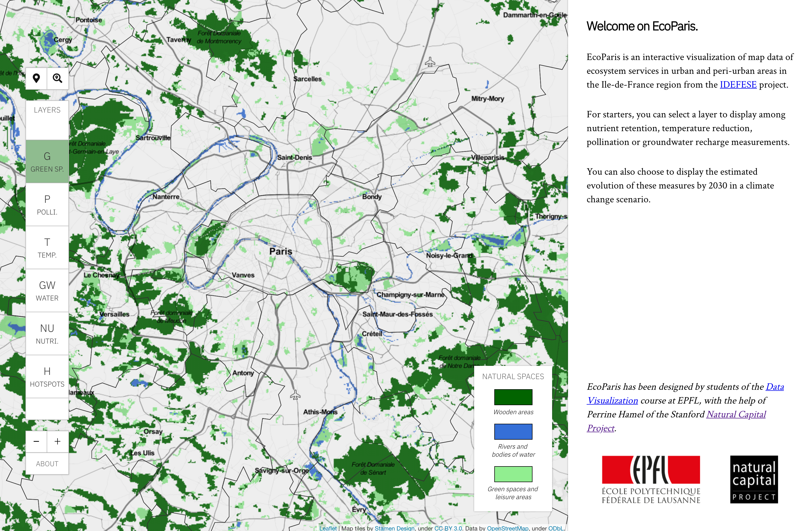
Task: Click the magnifier zoom-search icon
Action: [x=58, y=79]
